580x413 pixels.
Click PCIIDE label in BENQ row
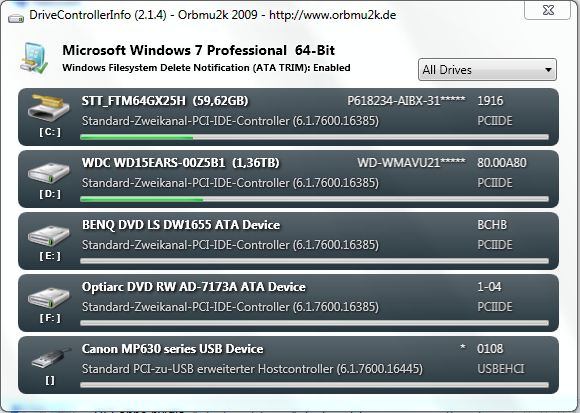pyautogui.click(x=495, y=245)
